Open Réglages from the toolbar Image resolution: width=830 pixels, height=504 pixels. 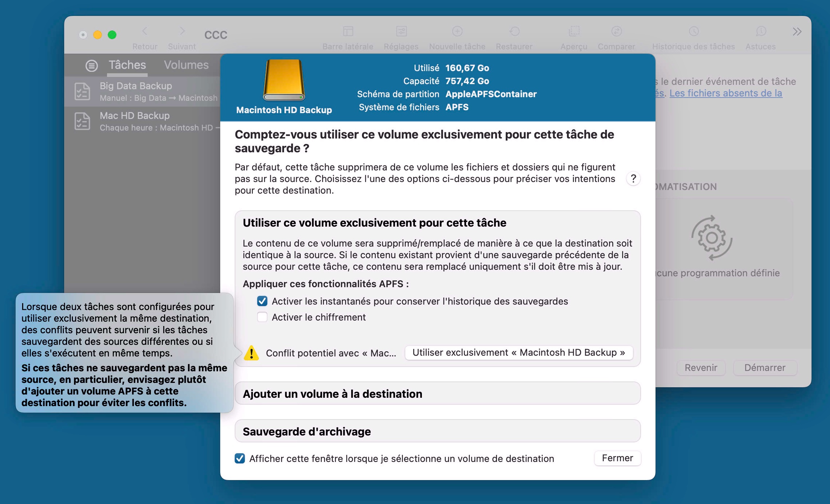pyautogui.click(x=401, y=31)
